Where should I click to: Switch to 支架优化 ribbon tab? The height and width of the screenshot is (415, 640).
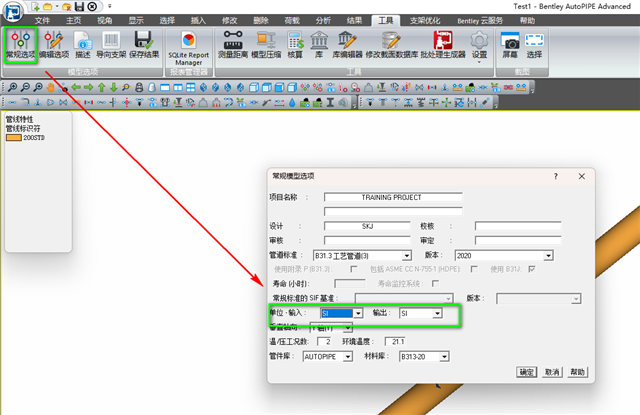coord(425,20)
